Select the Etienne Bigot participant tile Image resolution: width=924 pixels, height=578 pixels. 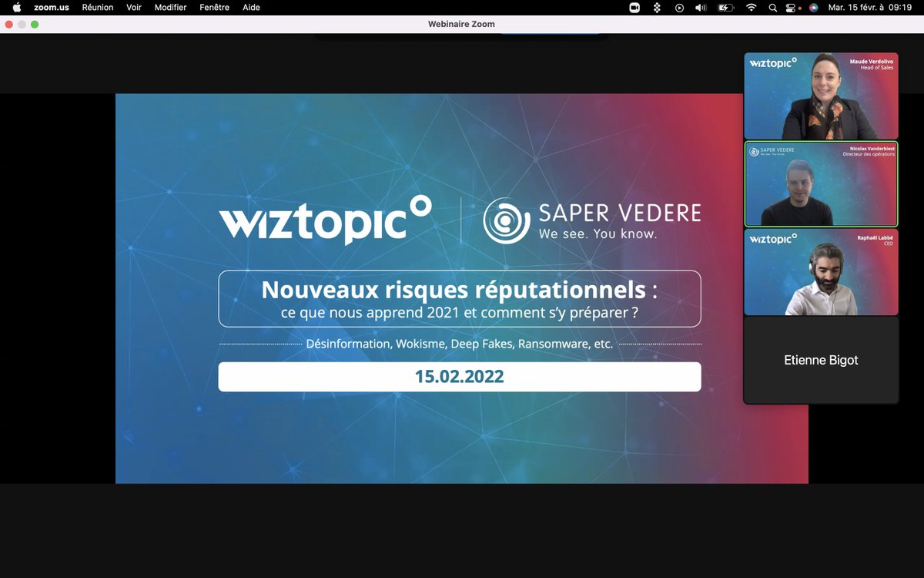tap(821, 360)
